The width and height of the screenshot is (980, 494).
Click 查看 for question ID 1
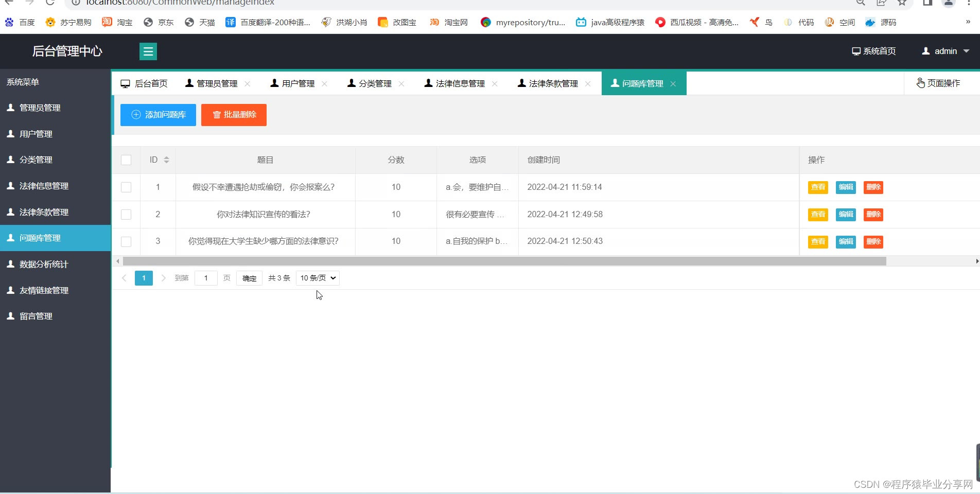[x=818, y=187]
